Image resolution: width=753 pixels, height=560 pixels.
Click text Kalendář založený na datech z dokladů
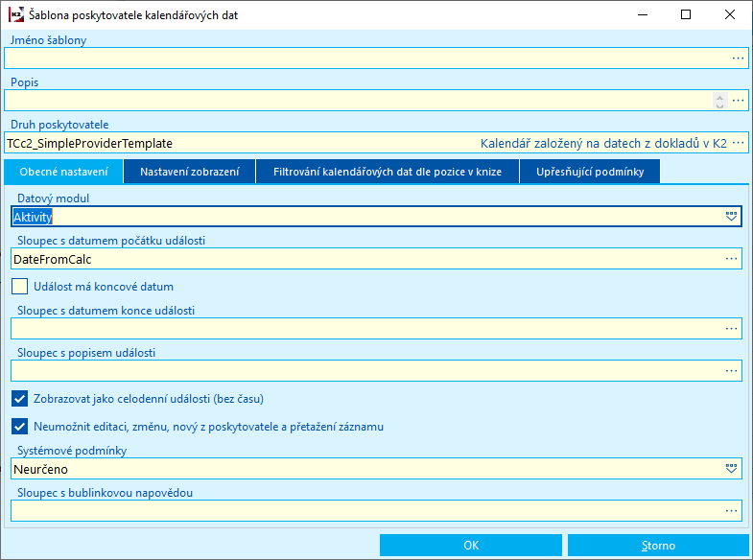[x=603, y=144]
